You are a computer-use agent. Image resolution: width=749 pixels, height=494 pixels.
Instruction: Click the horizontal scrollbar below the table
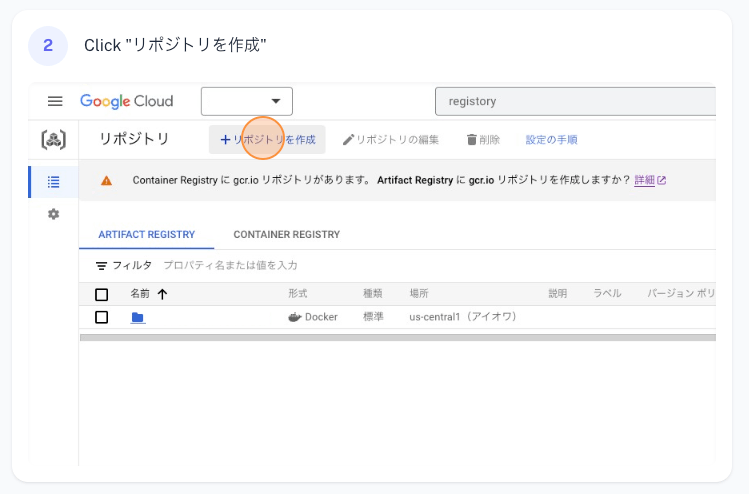(x=397, y=338)
